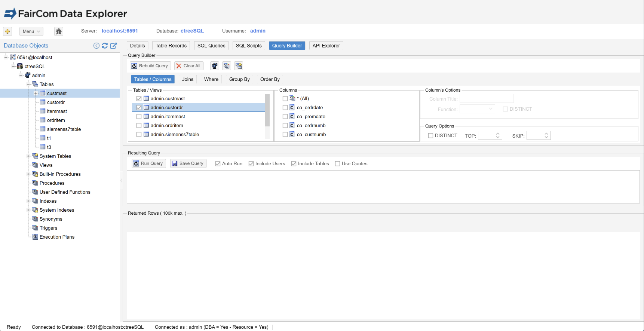
Task: Collapse the Database Objects panel with the arrow icon
Action: point(96,46)
